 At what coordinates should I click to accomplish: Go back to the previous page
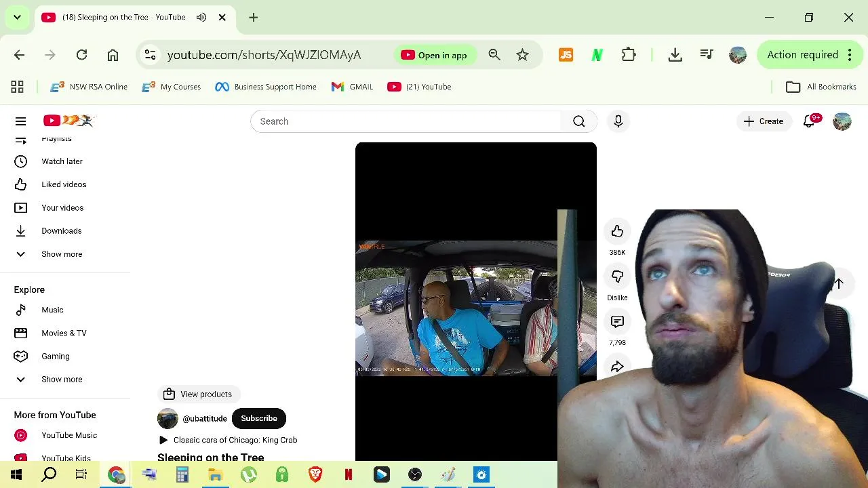(19, 55)
